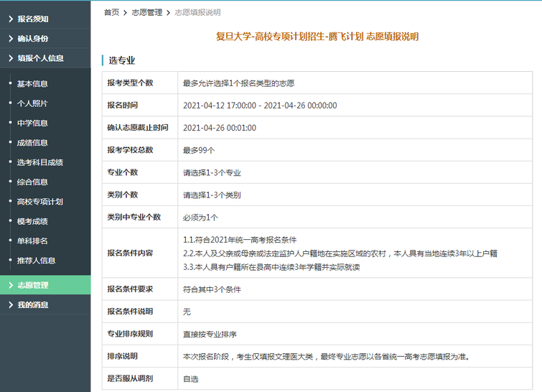Click the 请选择1-3个专业 value
This screenshot has width=542, height=392.
(212, 172)
